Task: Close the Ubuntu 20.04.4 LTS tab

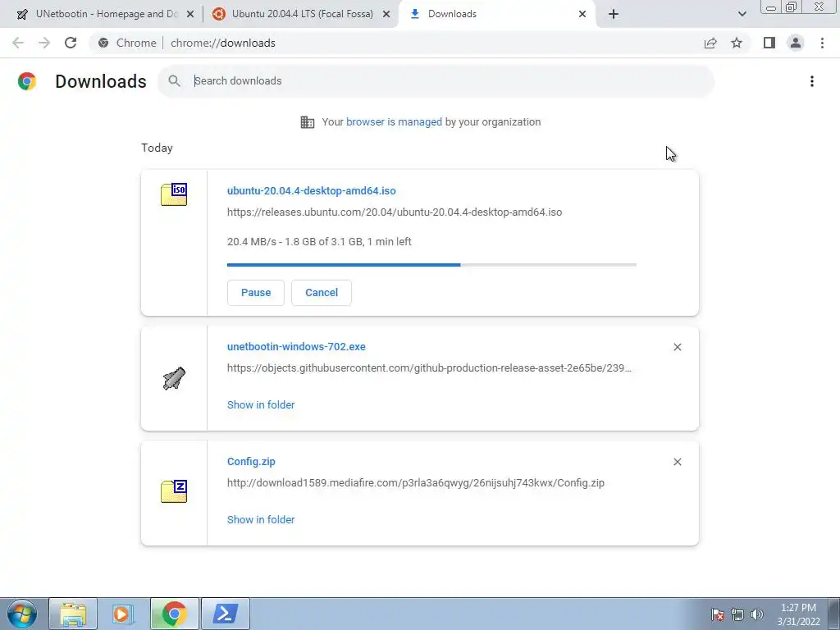Action: (x=386, y=15)
